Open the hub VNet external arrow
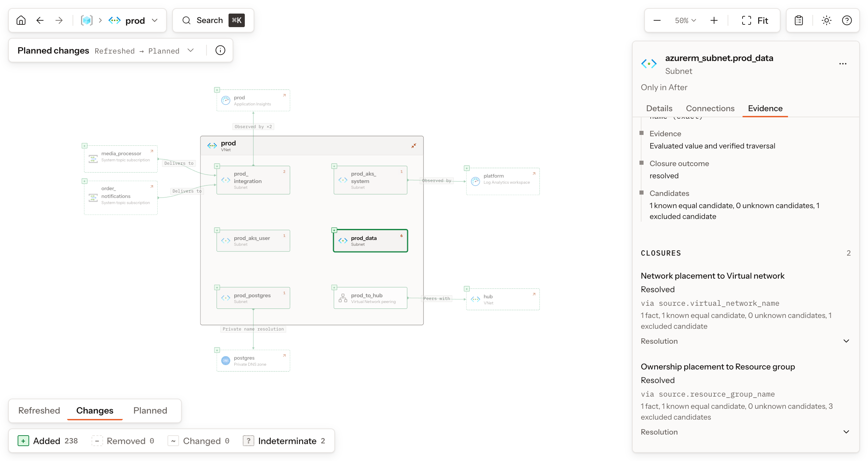Image resolution: width=868 pixels, height=461 pixels. coord(534,294)
